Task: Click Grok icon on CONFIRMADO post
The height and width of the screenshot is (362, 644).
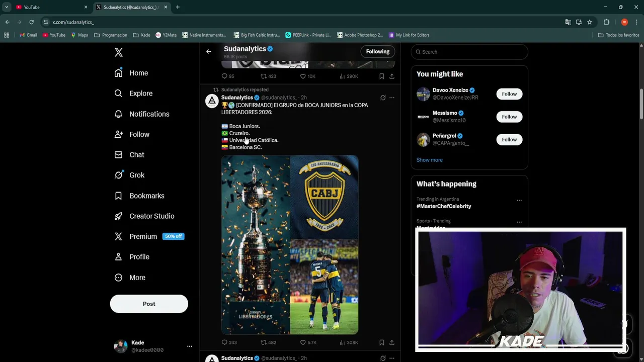Action: (383, 98)
